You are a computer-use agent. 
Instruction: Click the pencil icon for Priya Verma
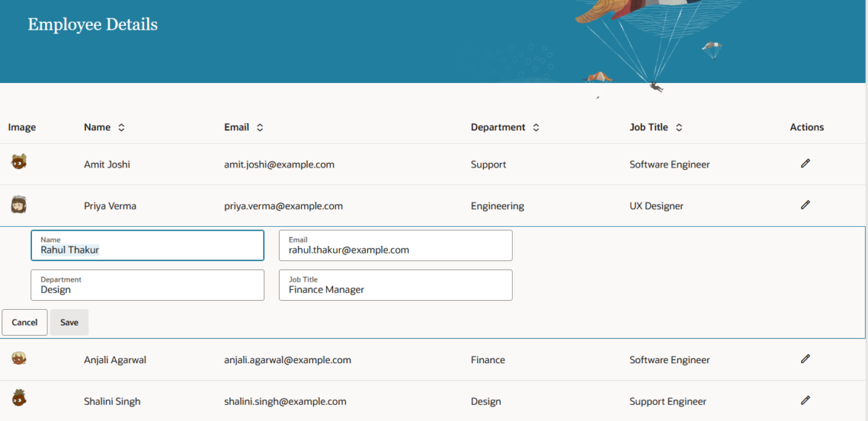click(x=806, y=205)
